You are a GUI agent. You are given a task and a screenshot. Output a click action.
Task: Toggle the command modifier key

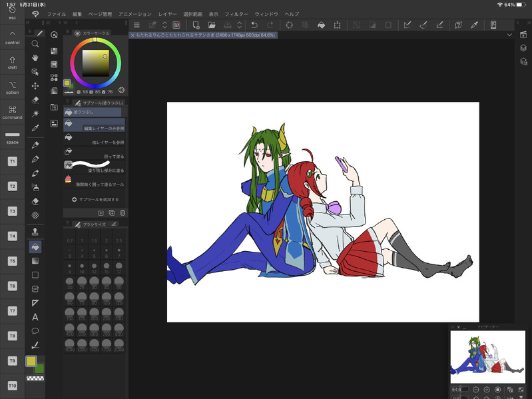[12, 113]
